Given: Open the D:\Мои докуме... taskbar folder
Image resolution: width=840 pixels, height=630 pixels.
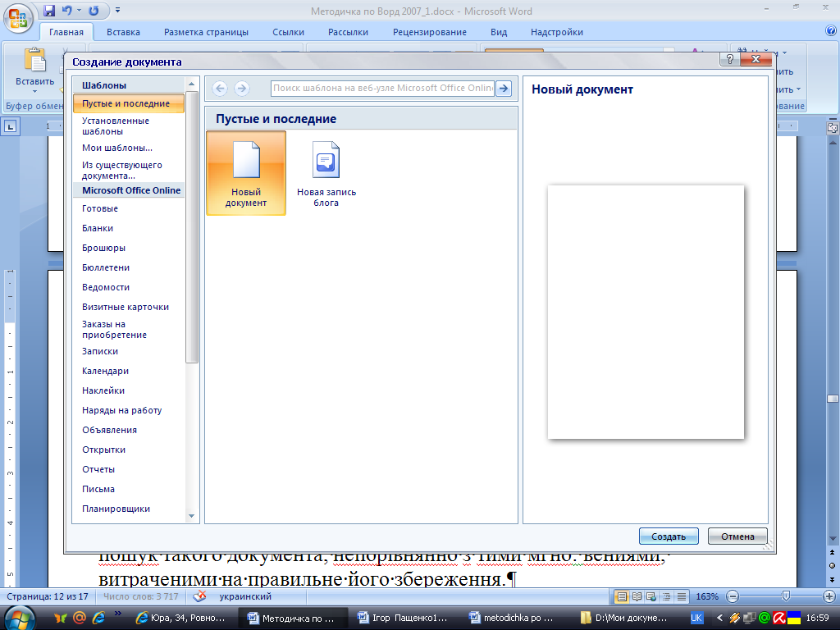Looking at the screenshot, I should [624, 618].
